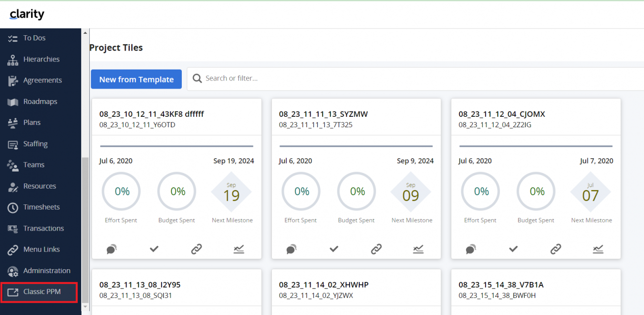
Task: Click the Roadmaps map icon in sidebar
Action: click(x=13, y=102)
